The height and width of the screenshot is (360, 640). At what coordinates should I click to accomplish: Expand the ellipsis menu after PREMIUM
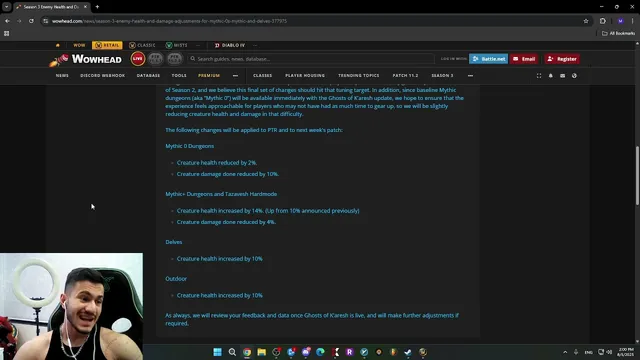click(235, 76)
